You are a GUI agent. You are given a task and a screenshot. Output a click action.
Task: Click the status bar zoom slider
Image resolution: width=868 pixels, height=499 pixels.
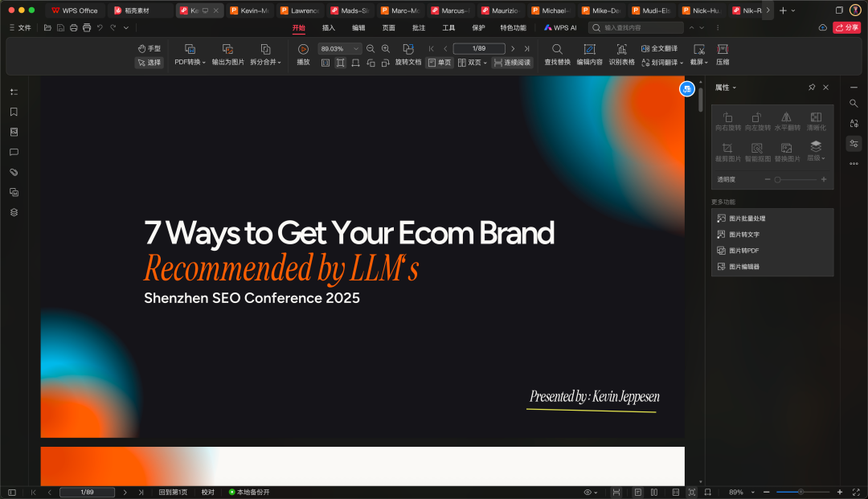pyautogui.click(x=803, y=492)
